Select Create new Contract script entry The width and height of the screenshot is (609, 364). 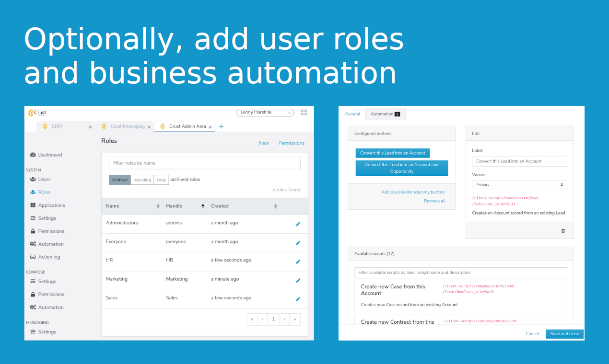tap(461, 319)
